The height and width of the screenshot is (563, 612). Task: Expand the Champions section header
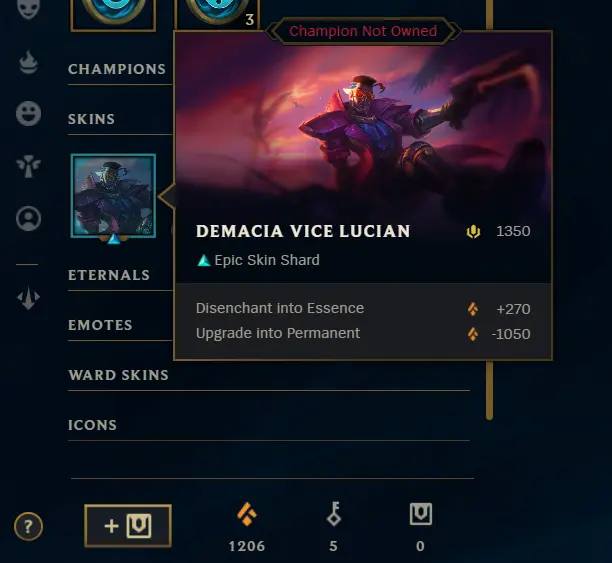(x=117, y=69)
